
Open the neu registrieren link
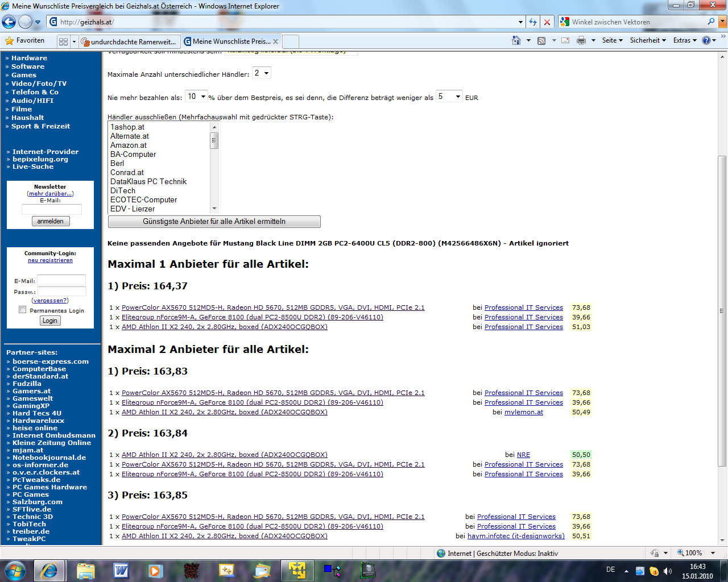tap(50, 260)
